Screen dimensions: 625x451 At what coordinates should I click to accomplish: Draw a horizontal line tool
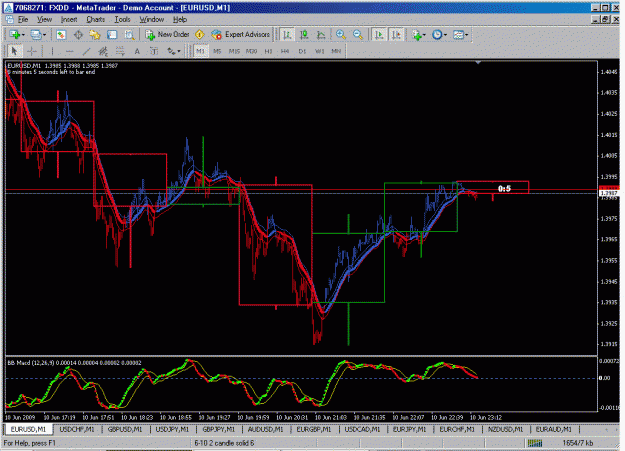[x=69, y=51]
